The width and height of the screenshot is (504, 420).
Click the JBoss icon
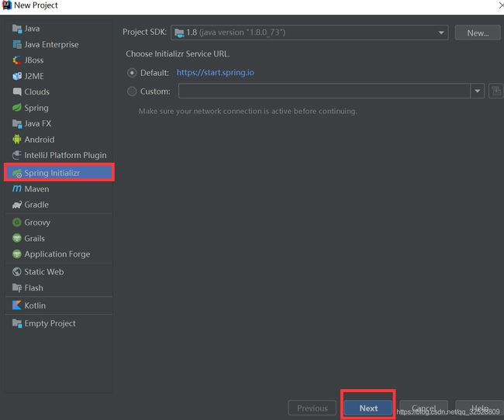pos(17,60)
